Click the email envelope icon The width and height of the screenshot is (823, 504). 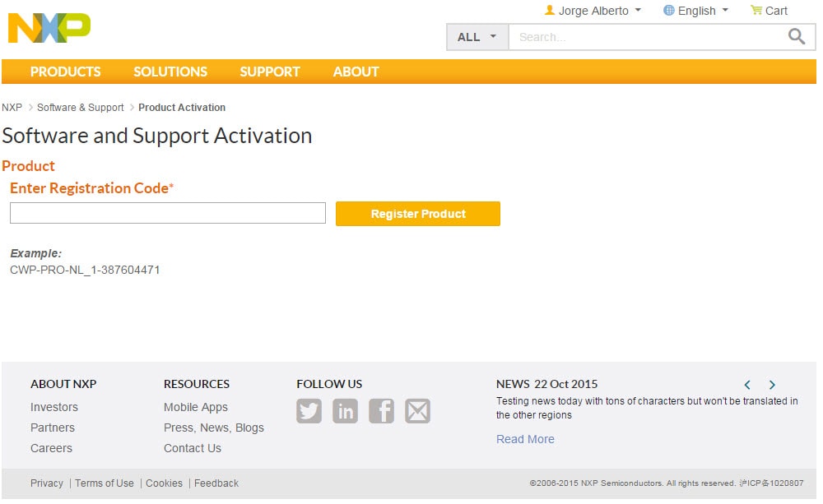[x=417, y=410]
